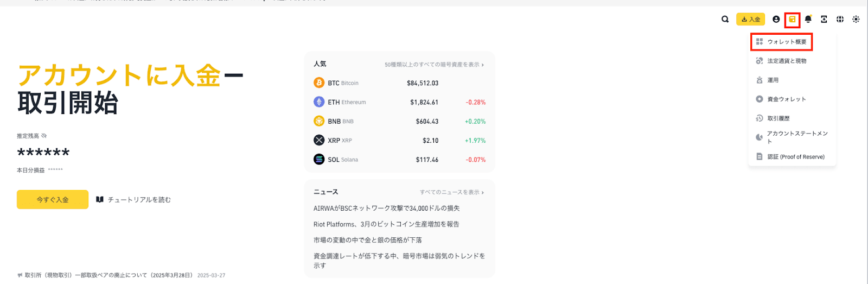This screenshot has height=284, width=868.
Task: Click the Bitcoin BTC coin icon
Action: pos(319,83)
